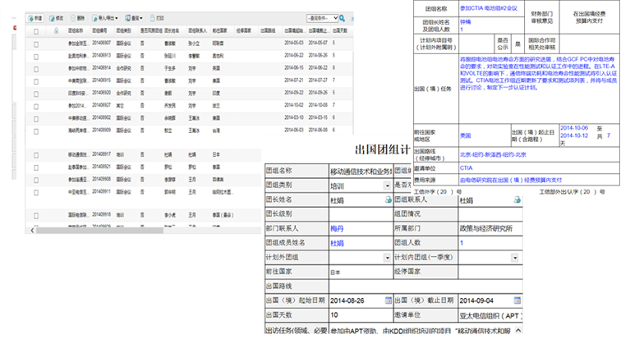The width and height of the screenshot is (644, 339).
Task: Click the 团组名称 field in the form
Action: [x=361, y=171]
